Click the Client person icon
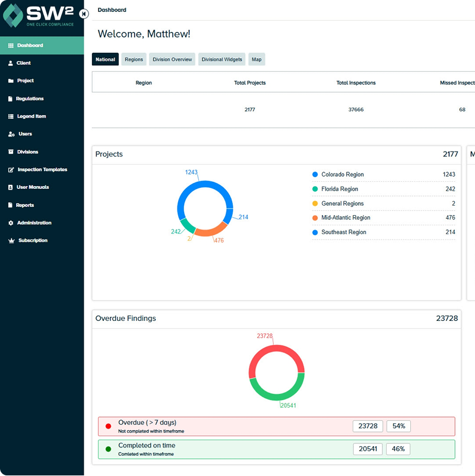This screenshot has height=476, width=475. pos(11,63)
